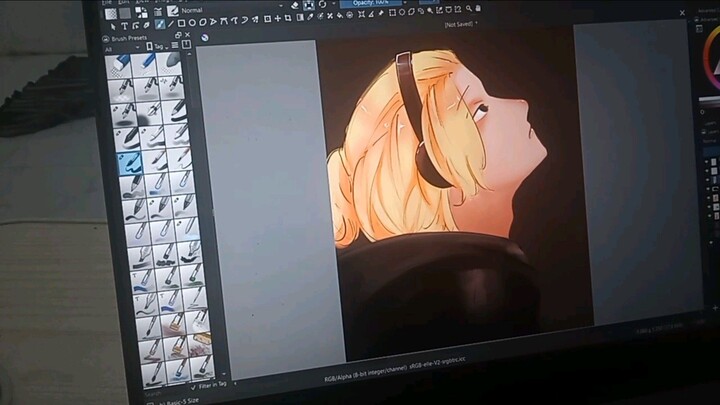Screen dimensions: 720x405
Task: Select the Polygonal Selection tool
Action: (411, 12)
